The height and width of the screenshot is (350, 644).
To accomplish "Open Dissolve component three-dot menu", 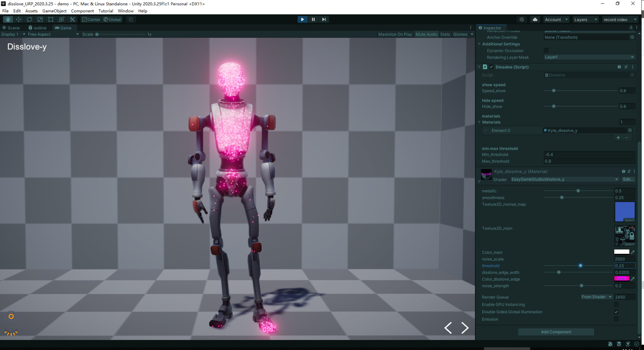I will point(633,67).
